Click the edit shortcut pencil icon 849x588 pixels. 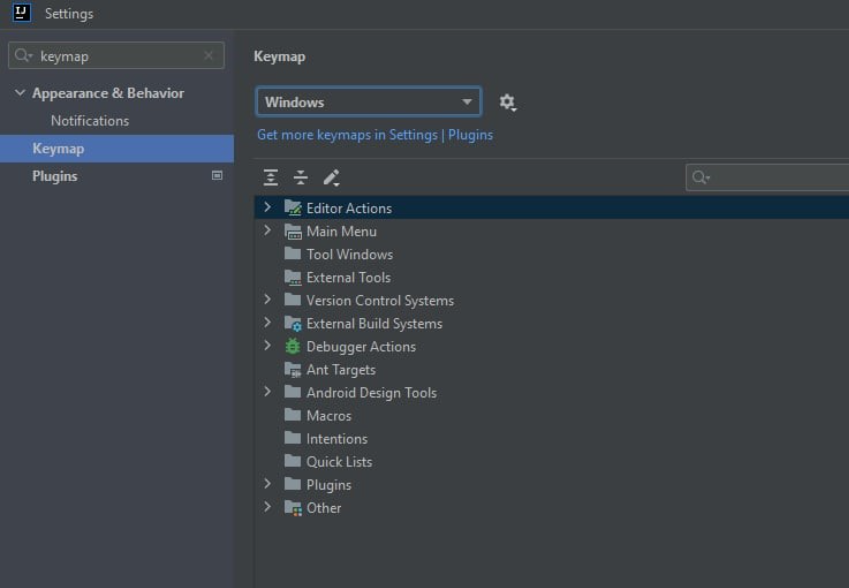coord(331,178)
